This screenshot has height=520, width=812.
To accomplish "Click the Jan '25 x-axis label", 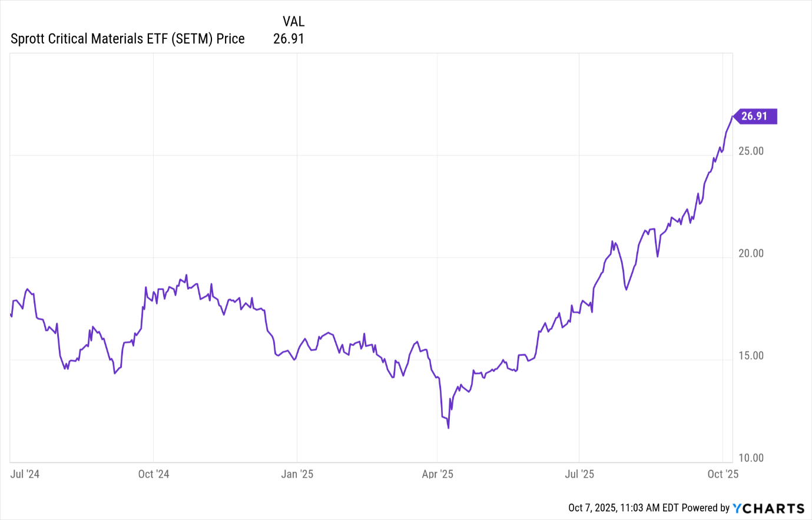I will pos(297,474).
